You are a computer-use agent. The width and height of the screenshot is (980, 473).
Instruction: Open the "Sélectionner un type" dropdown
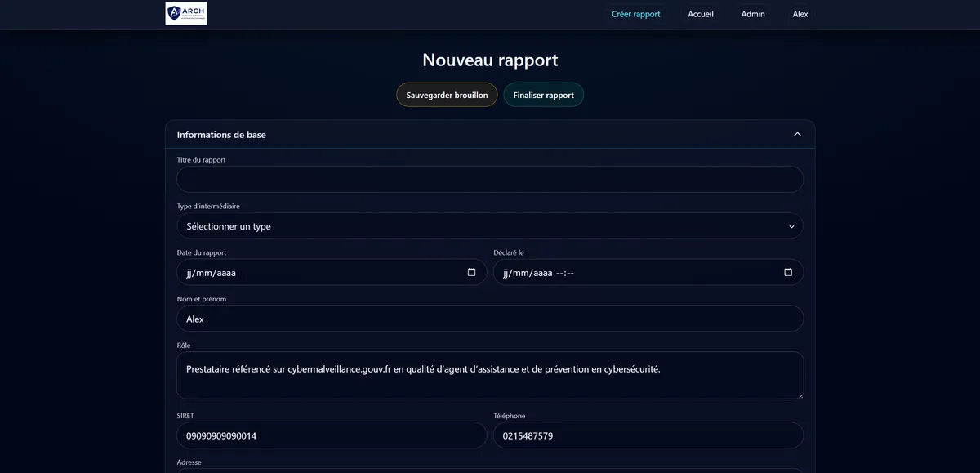pos(490,225)
